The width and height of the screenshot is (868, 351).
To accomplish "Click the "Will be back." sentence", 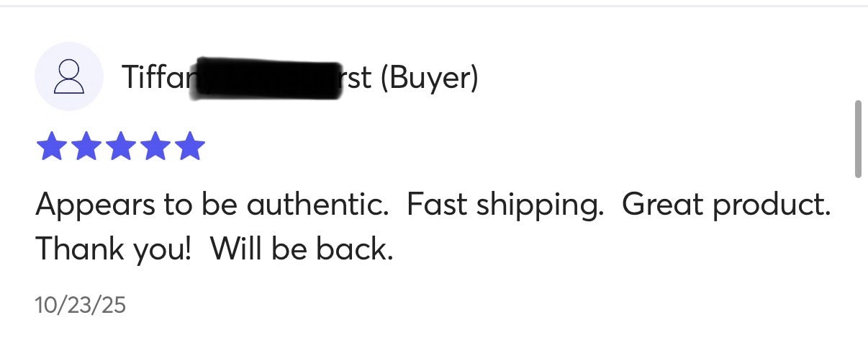I will [x=302, y=249].
